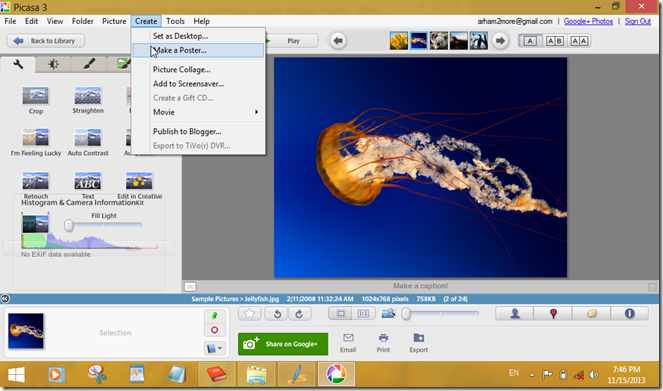Hold selected item with green pin

point(214,316)
